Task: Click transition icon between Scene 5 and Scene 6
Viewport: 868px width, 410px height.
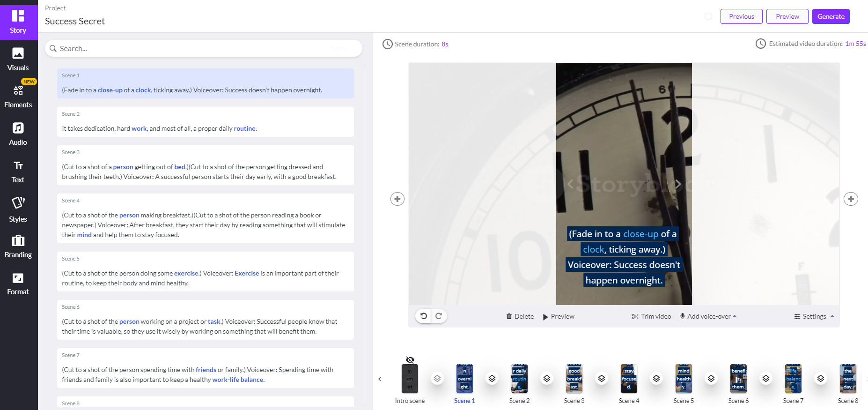Action: [x=711, y=378]
